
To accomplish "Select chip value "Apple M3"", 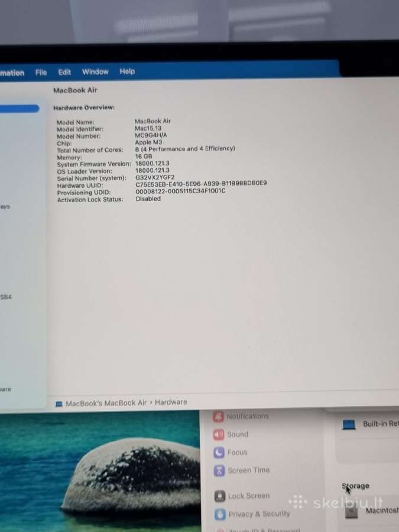I will pyautogui.click(x=148, y=142).
